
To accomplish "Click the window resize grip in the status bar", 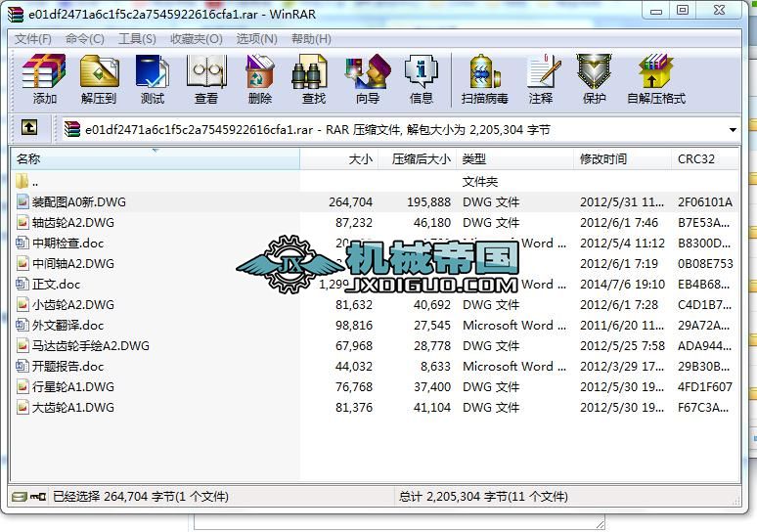I will [736, 501].
